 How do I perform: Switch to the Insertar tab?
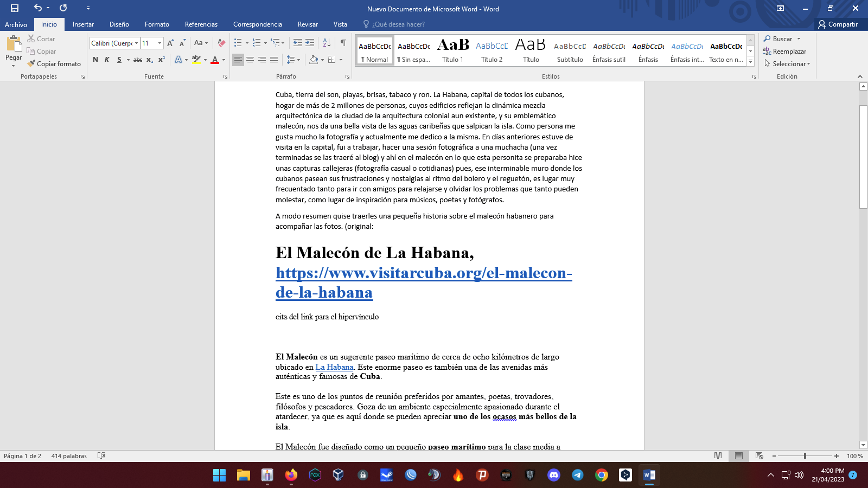[83, 24]
